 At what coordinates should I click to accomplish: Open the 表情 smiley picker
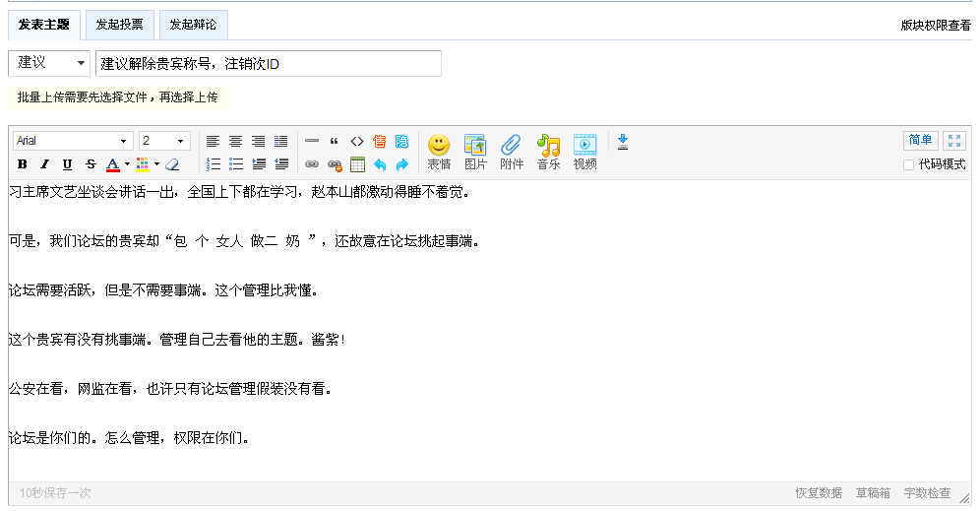(x=439, y=152)
